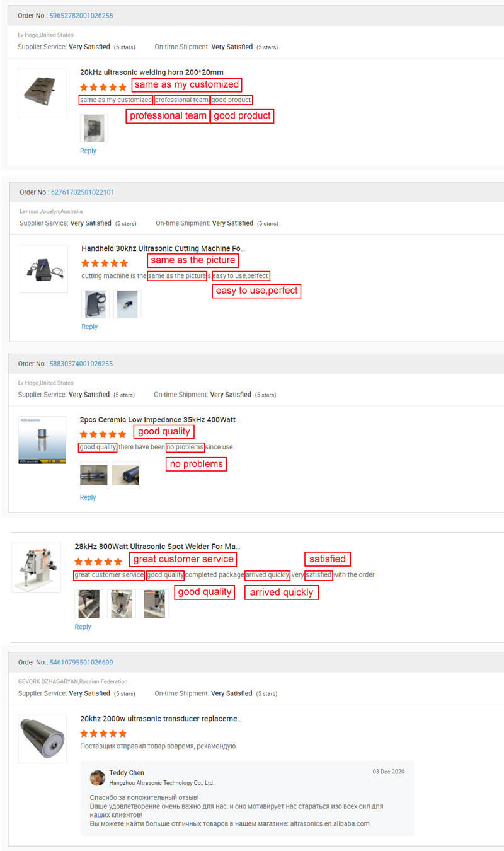
Task: Open order number 59652782001026255 link
Action: pos(81,16)
